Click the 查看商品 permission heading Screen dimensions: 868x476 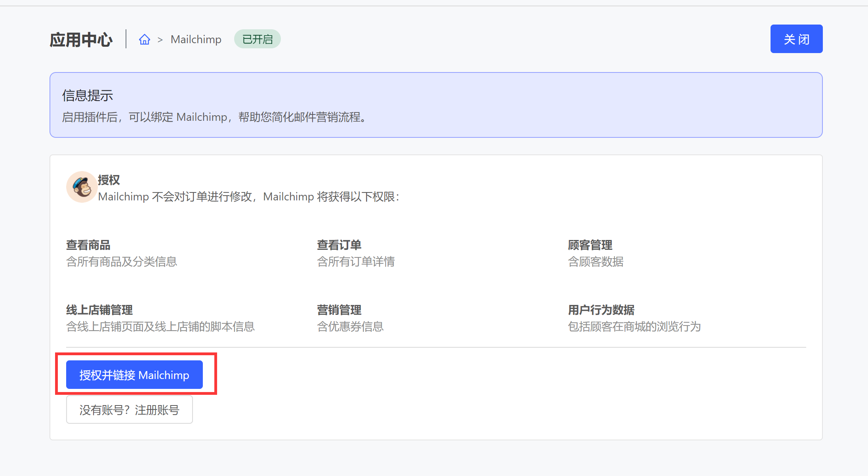click(x=88, y=245)
